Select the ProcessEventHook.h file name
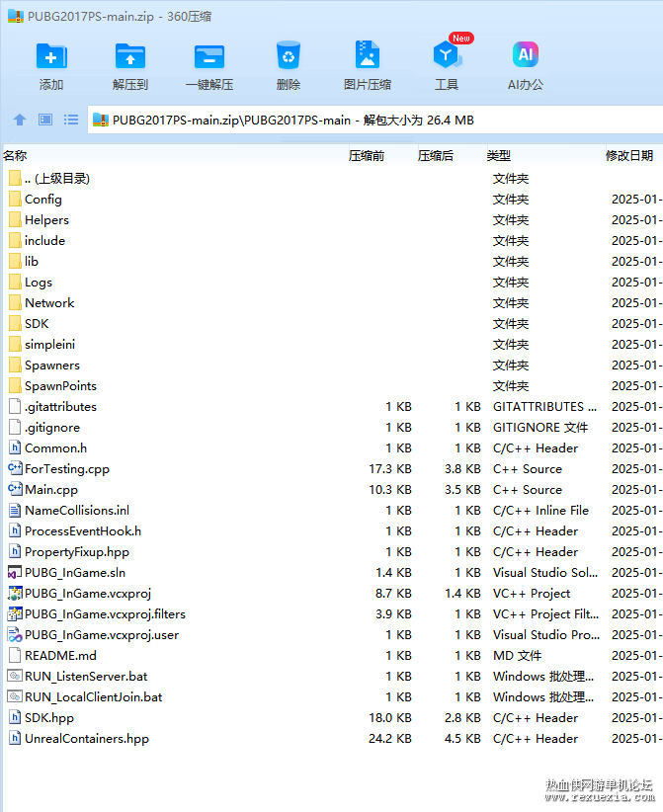This screenshot has width=663, height=812. pyautogui.click(x=83, y=531)
